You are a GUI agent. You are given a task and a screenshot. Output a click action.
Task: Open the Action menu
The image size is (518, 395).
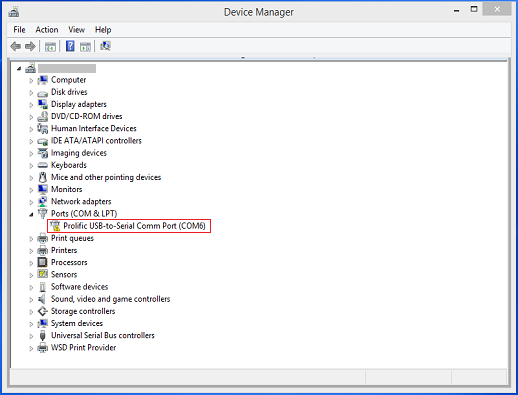[x=47, y=30]
